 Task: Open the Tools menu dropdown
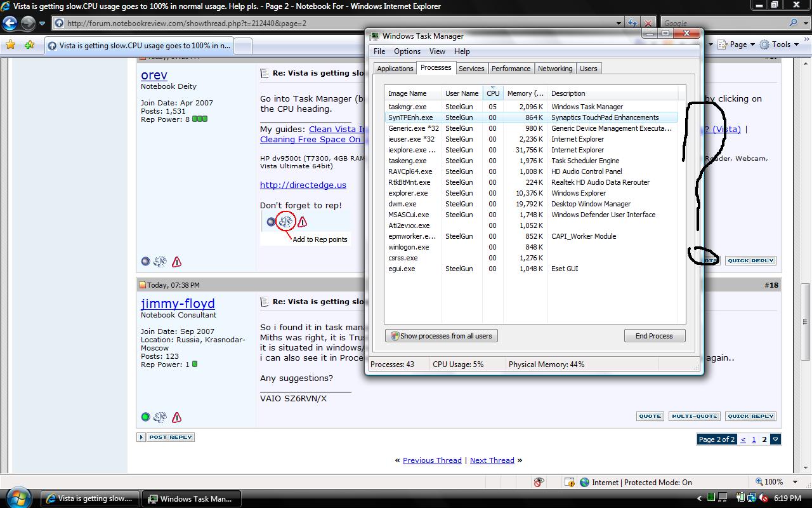coord(796,44)
